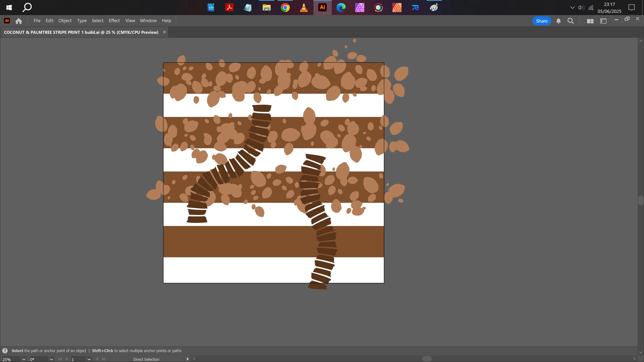Click the Adobe Acrobat taskbar icon
This screenshot has height=362, width=644.
click(x=229, y=8)
